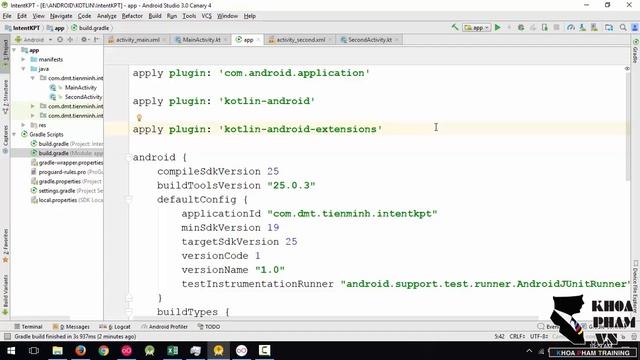Click the user account icon in toolbar
The image size is (640, 360).
635,27
